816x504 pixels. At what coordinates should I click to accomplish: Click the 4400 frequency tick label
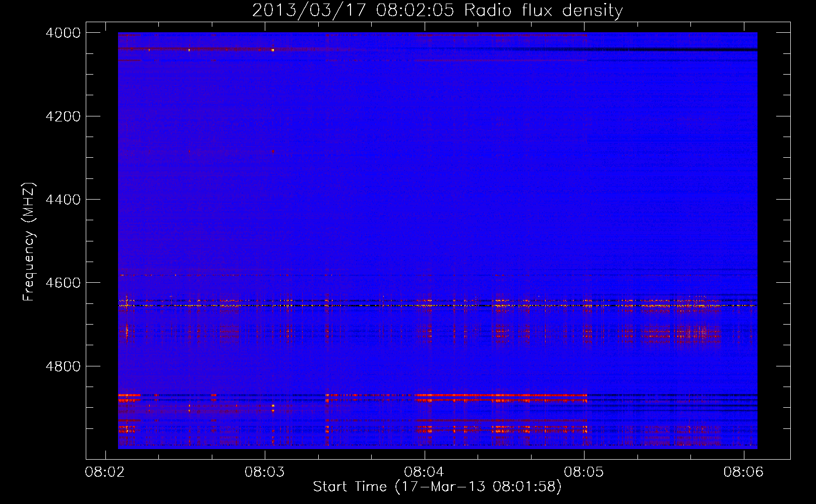(63, 200)
